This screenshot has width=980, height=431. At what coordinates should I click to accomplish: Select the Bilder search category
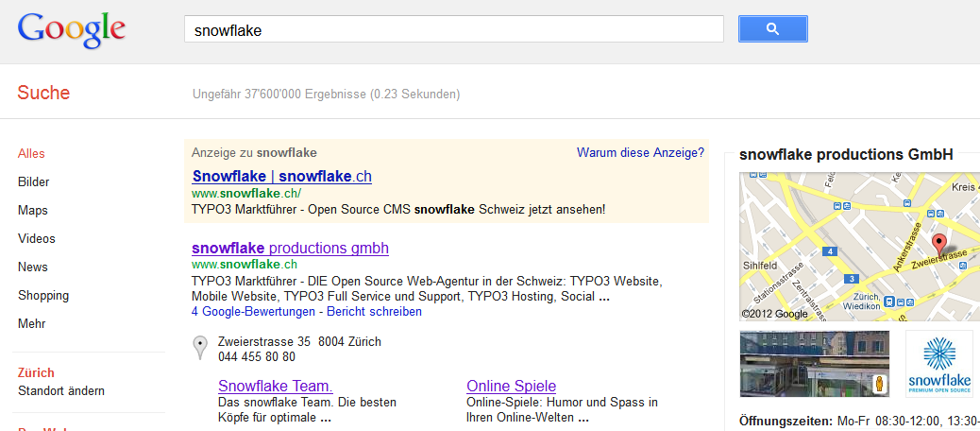click(x=34, y=181)
